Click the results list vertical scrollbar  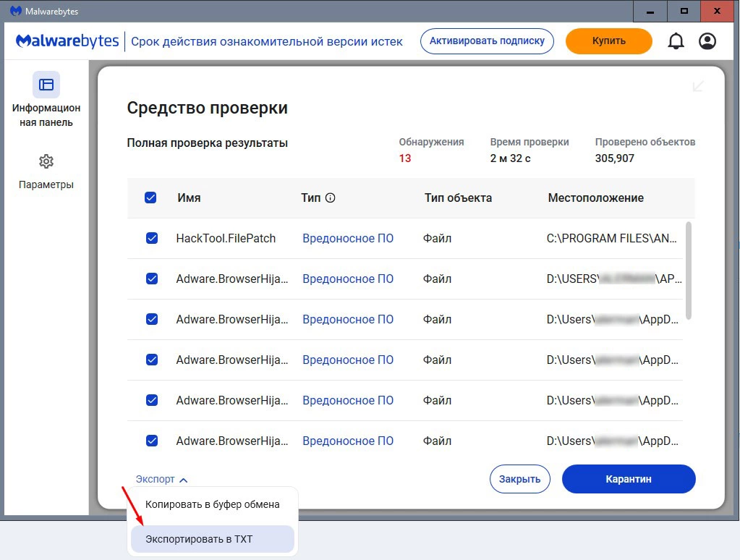(687, 271)
